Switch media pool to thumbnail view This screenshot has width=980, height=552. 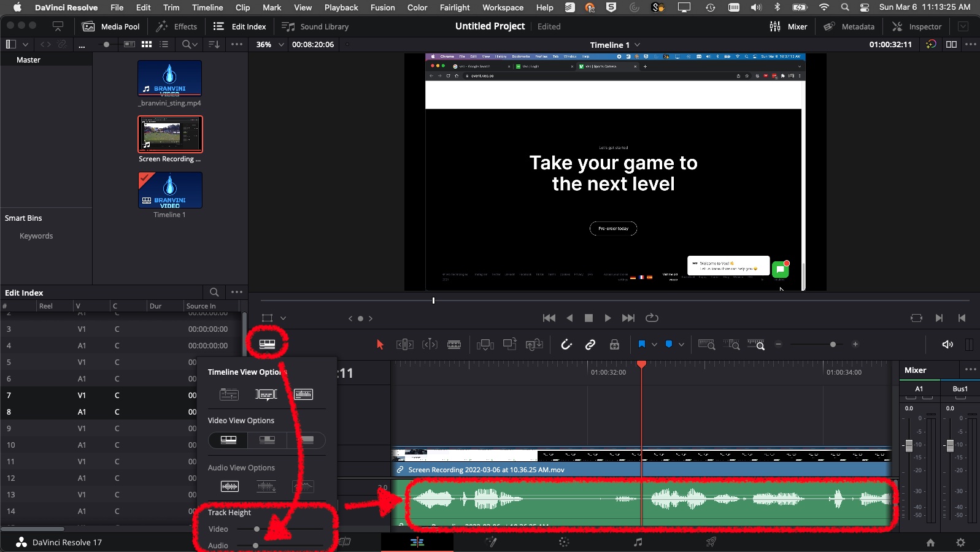click(x=147, y=44)
